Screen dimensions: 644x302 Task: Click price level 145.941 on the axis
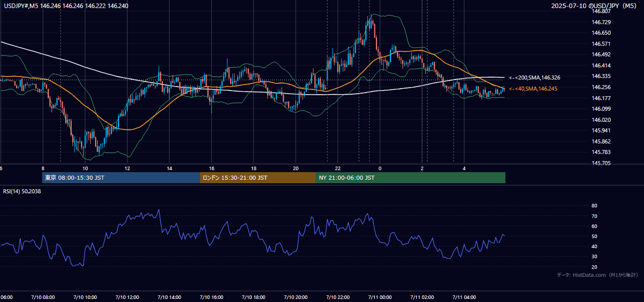point(601,130)
